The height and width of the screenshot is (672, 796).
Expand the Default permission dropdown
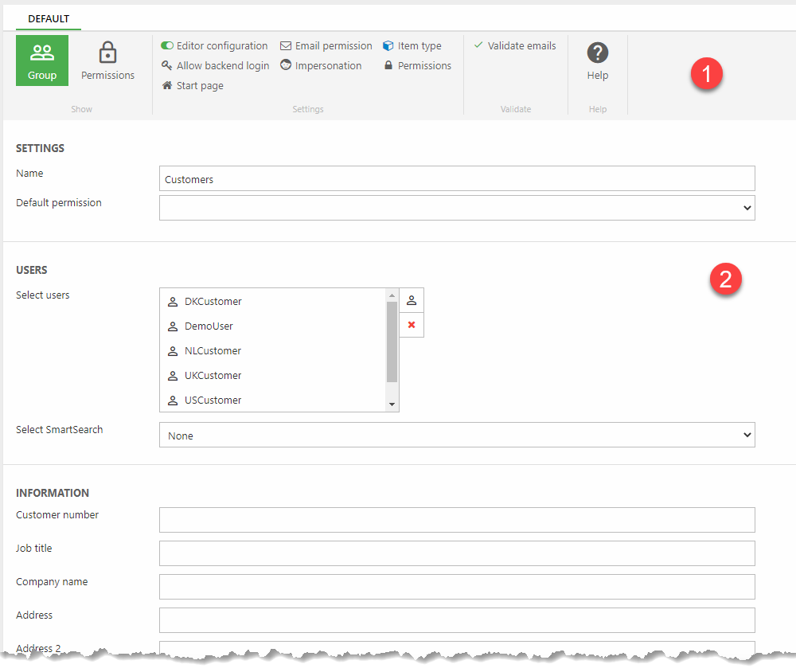pyautogui.click(x=457, y=208)
